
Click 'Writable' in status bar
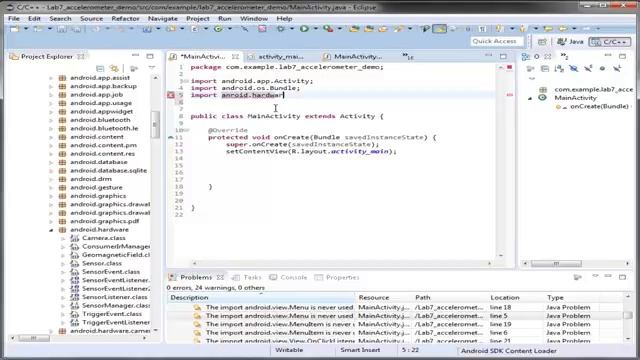(x=289, y=350)
